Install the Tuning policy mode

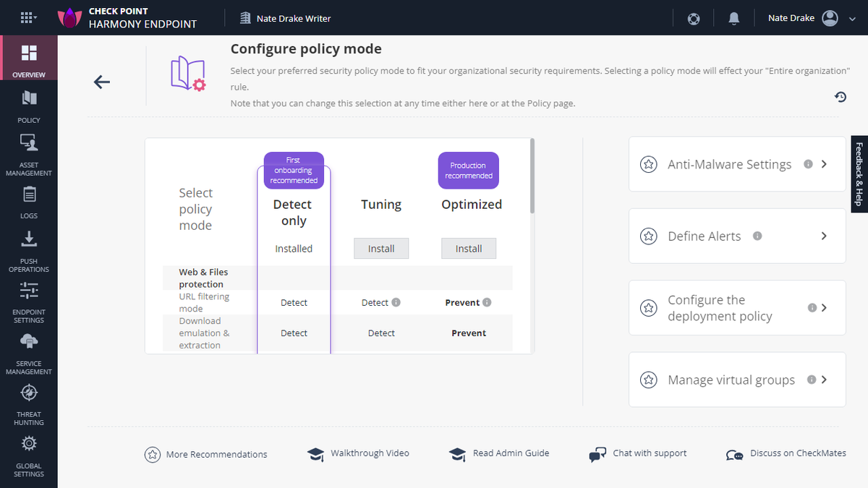(x=381, y=248)
